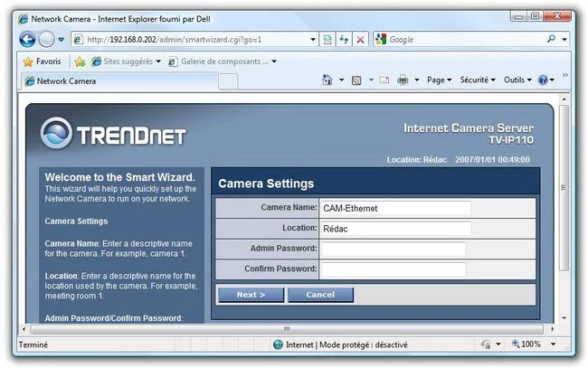This screenshot has height=368, width=588.
Task: Click the RSS feeds icon
Action: tap(356, 80)
